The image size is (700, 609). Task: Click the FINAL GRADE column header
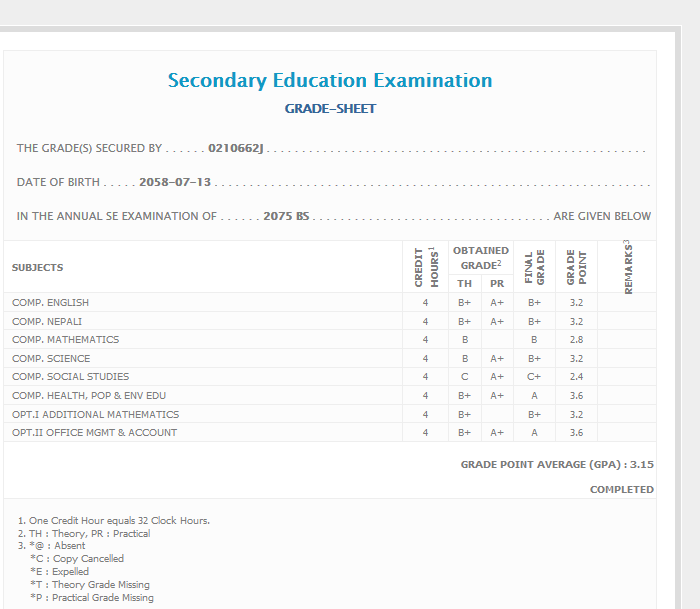coord(535,268)
